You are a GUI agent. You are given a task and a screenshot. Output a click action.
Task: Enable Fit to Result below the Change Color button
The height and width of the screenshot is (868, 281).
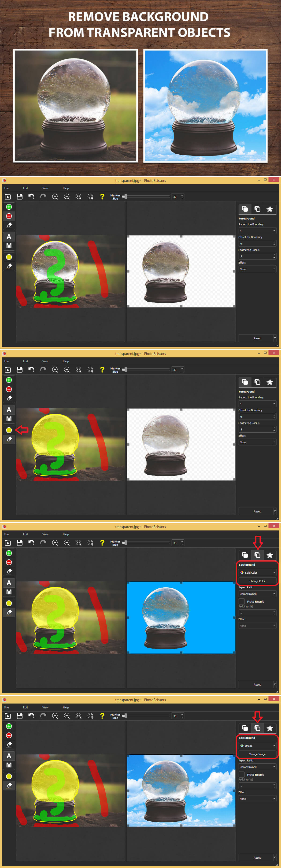coord(242,601)
